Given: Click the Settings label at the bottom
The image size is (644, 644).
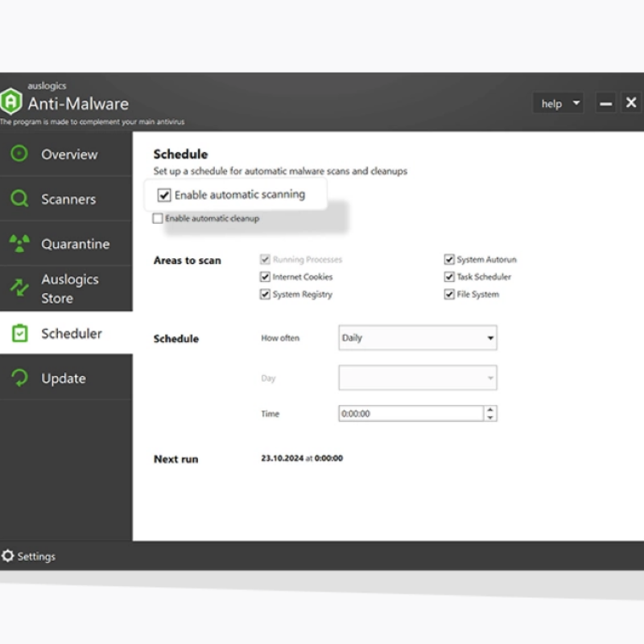Looking at the screenshot, I should click(35, 556).
